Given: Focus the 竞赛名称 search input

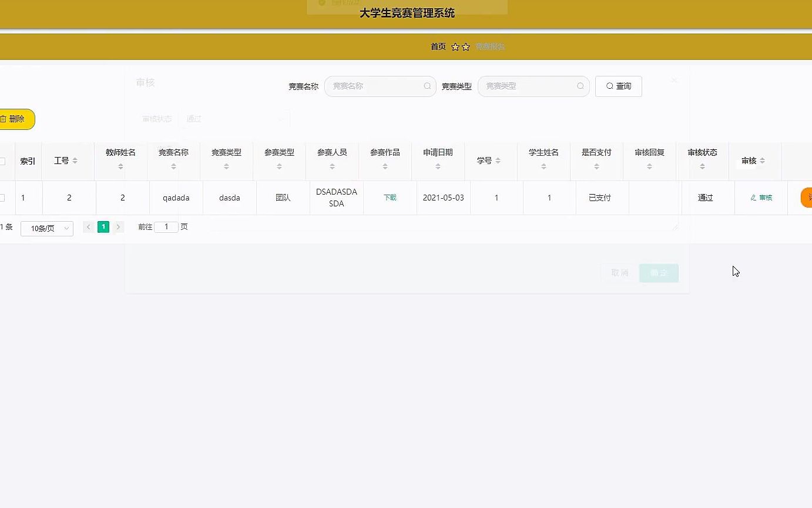Looking at the screenshot, I should 380,86.
